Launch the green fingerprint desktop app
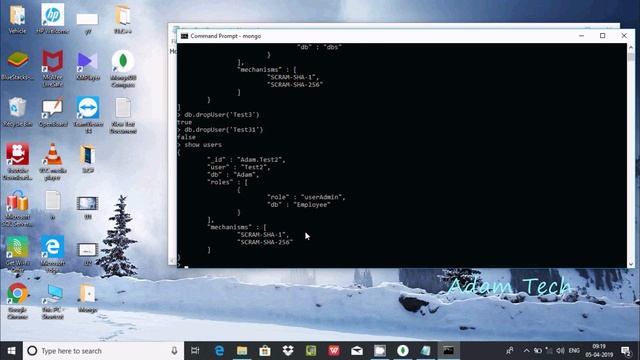 point(17,254)
